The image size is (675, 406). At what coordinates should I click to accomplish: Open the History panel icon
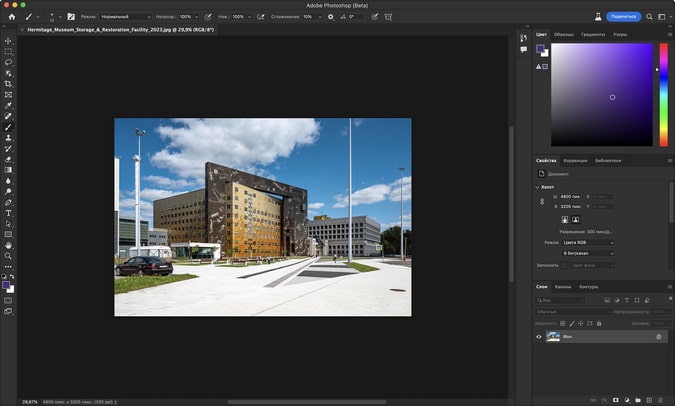523,38
